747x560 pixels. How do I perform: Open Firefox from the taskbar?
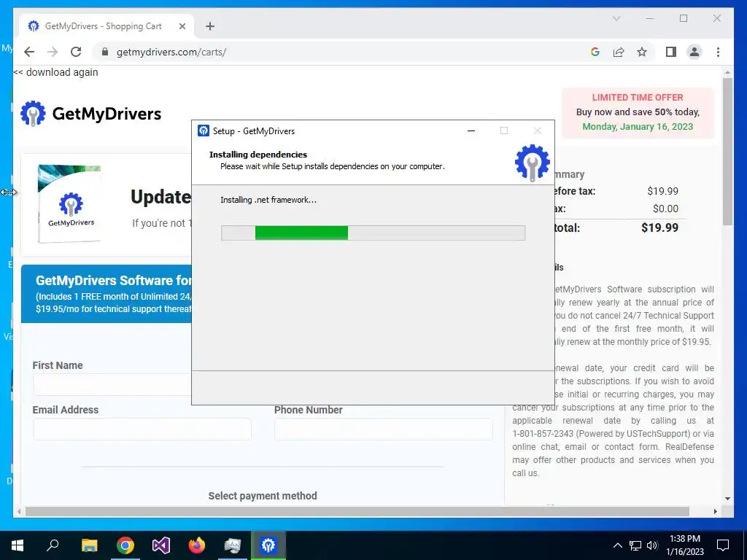pos(197,545)
